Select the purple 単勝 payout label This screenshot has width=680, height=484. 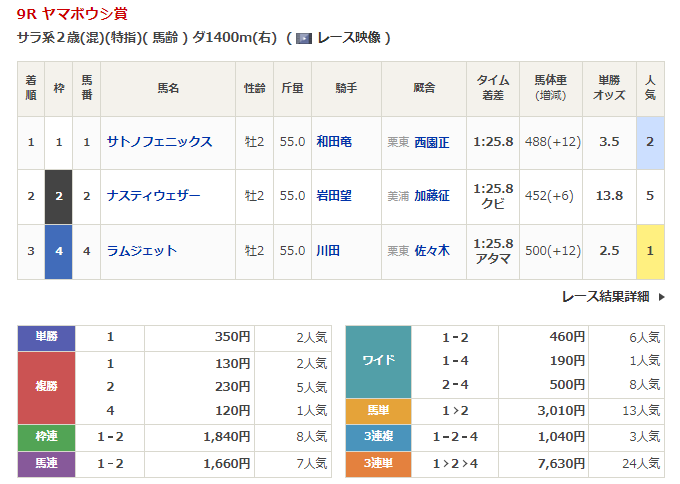tap(47, 338)
